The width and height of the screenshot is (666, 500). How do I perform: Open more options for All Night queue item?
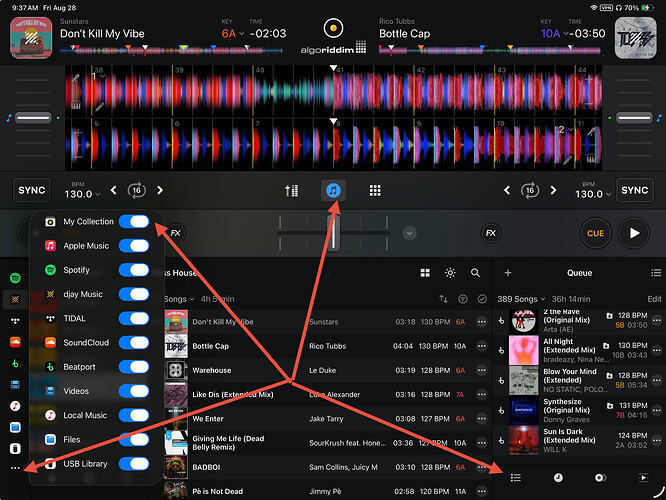click(x=657, y=350)
